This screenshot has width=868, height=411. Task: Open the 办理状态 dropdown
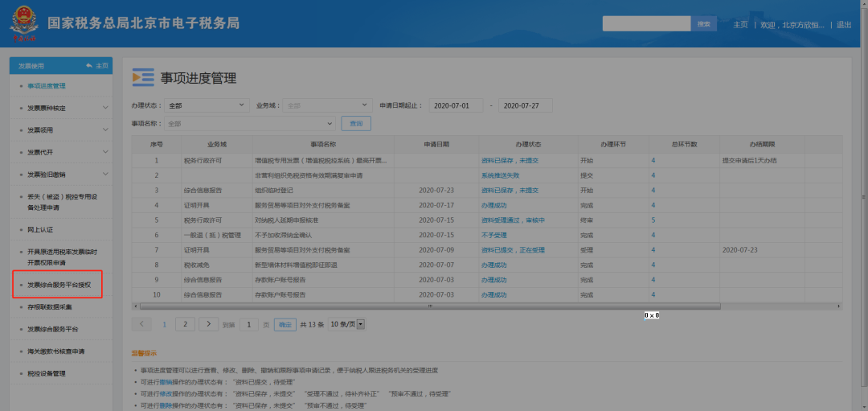click(207, 105)
